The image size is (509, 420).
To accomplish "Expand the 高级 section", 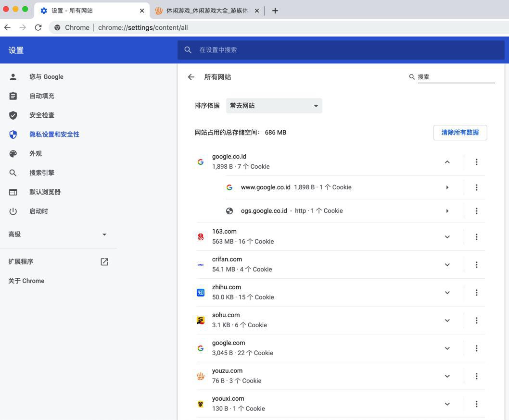I will click(58, 234).
